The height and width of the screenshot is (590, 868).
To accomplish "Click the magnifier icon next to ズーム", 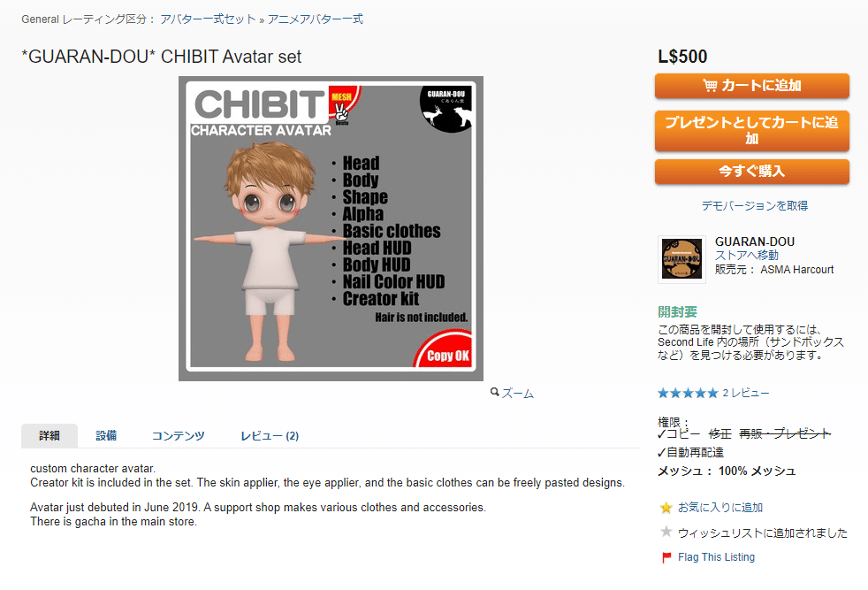I will pyautogui.click(x=494, y=392).
